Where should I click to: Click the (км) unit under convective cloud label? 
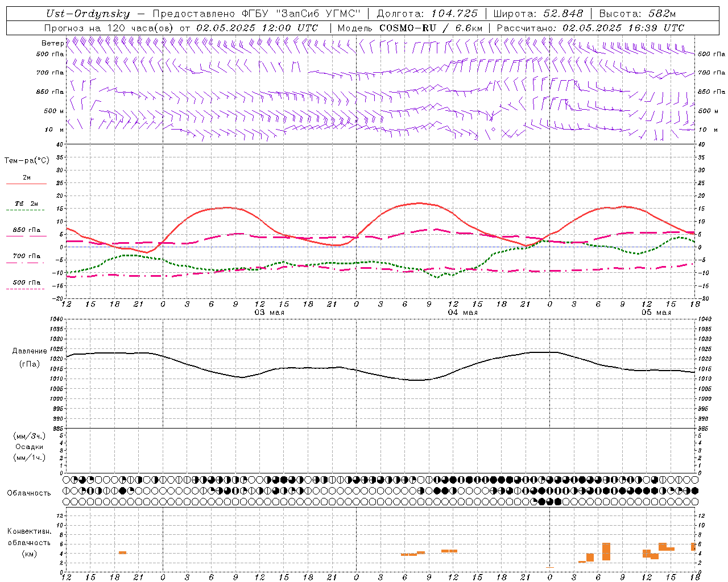(x=30, y=554)
